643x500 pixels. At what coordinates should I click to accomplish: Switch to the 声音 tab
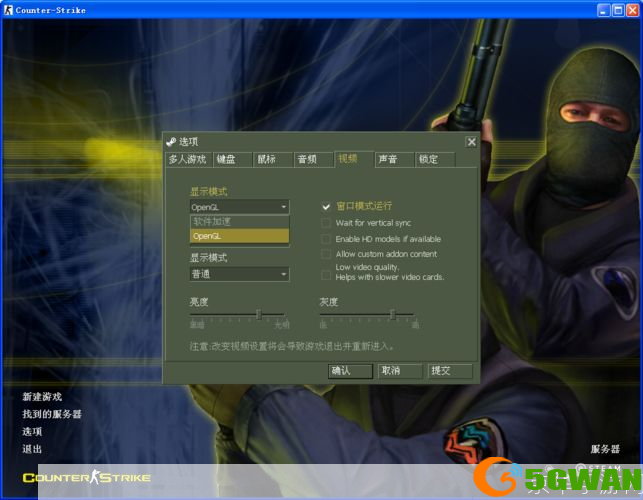coord(394,159)
